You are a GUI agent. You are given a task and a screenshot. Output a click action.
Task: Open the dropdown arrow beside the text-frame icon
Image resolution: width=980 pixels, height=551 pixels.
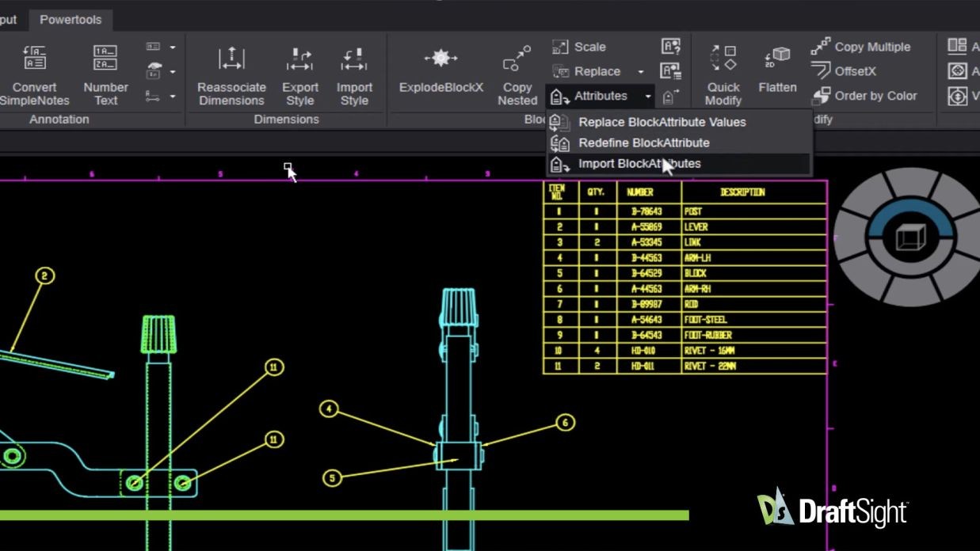172,47
